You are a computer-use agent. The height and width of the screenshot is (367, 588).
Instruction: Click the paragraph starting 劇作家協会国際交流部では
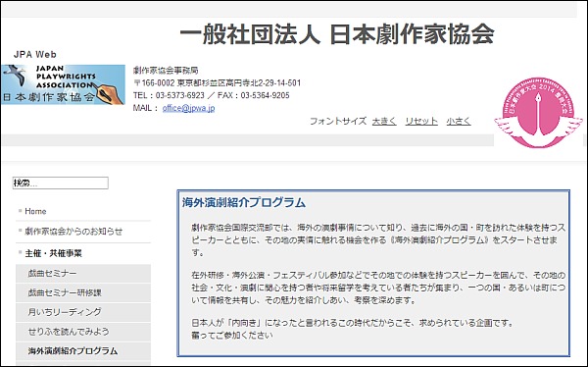coord(378,240)
